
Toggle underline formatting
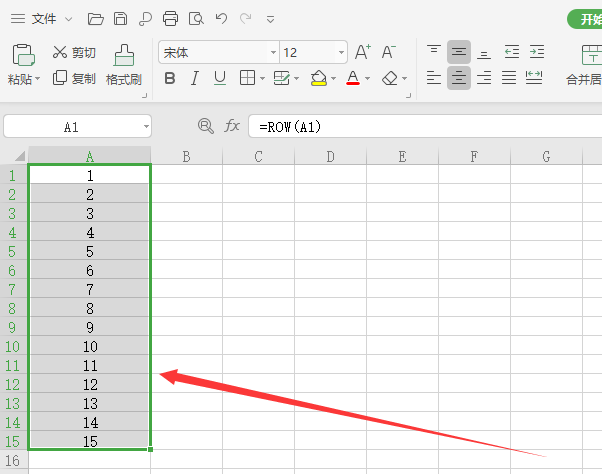[220, 78]
